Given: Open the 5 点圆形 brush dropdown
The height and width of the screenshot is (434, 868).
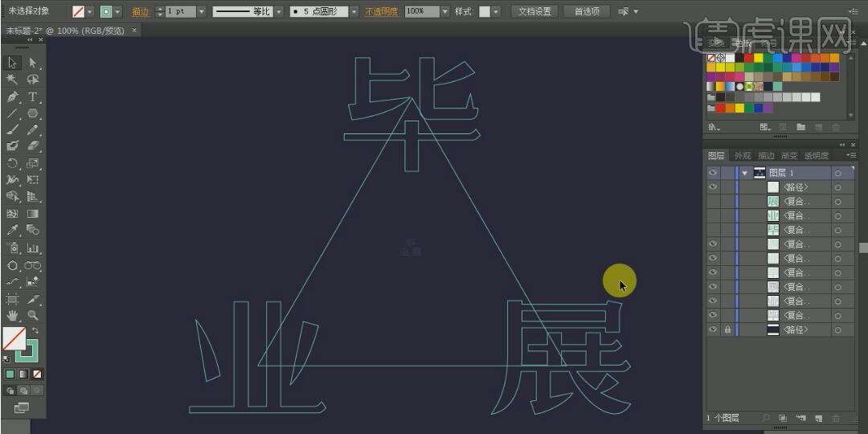Looking at the screenshot, I should pyautogui.click(x=354, y=11).
